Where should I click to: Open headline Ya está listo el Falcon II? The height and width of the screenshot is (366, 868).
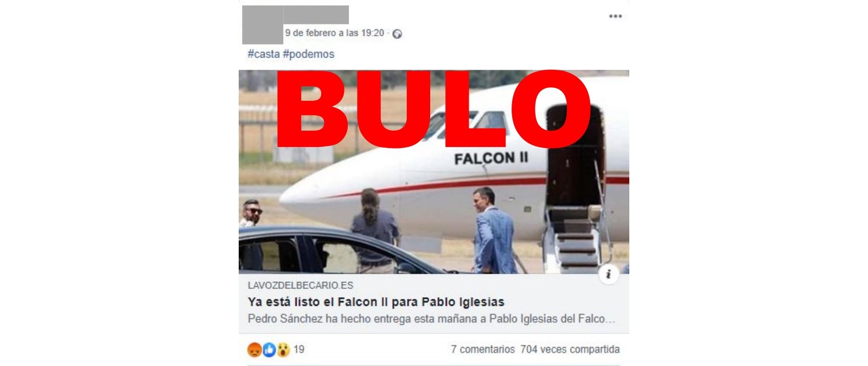tap(376, 302)
